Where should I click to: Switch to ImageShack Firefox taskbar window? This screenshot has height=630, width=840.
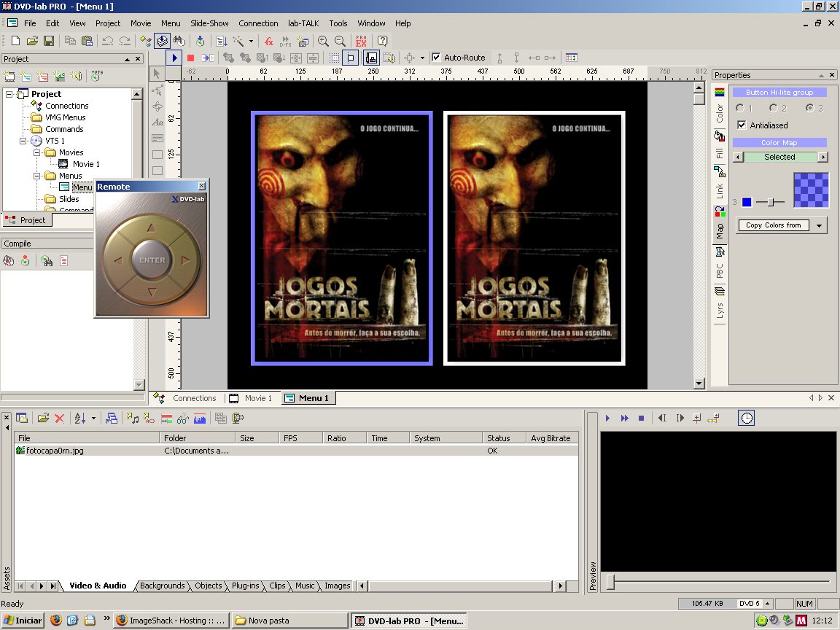click(x=171, y=621)
